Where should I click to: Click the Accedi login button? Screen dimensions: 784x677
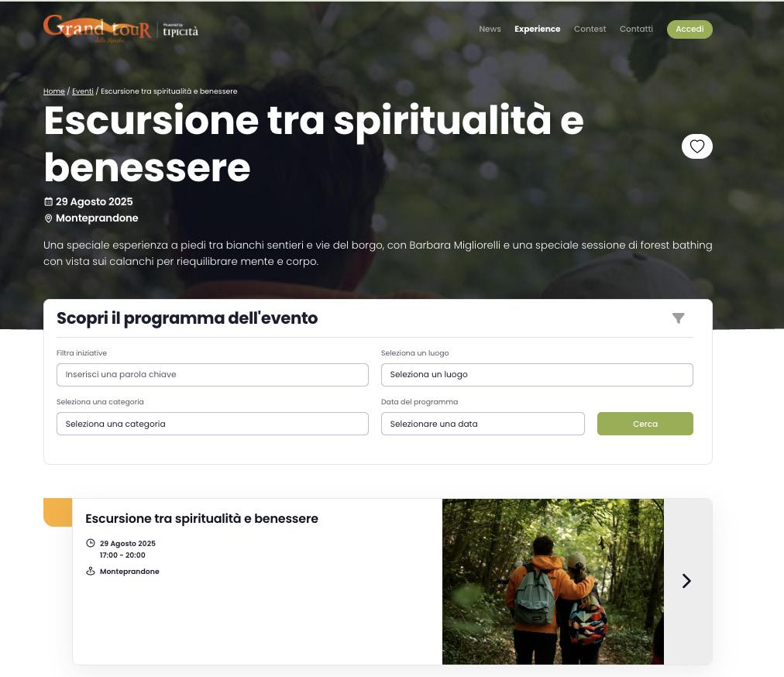coord(689,29)
